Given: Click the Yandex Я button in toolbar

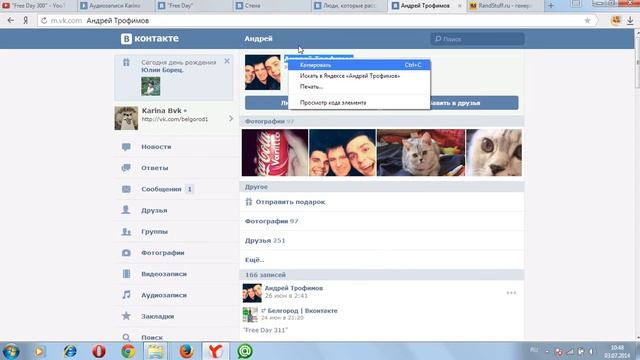Looking at the screenshot, I should 25,20.
